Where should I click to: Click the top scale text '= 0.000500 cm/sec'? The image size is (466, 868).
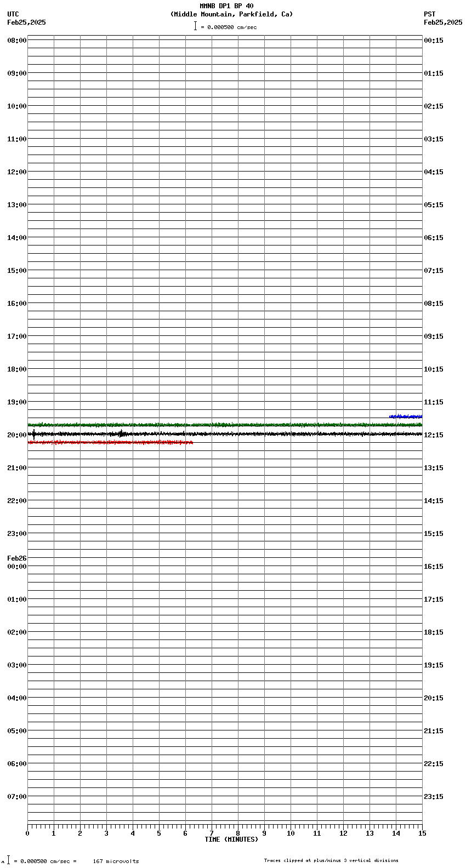[229, 27]
